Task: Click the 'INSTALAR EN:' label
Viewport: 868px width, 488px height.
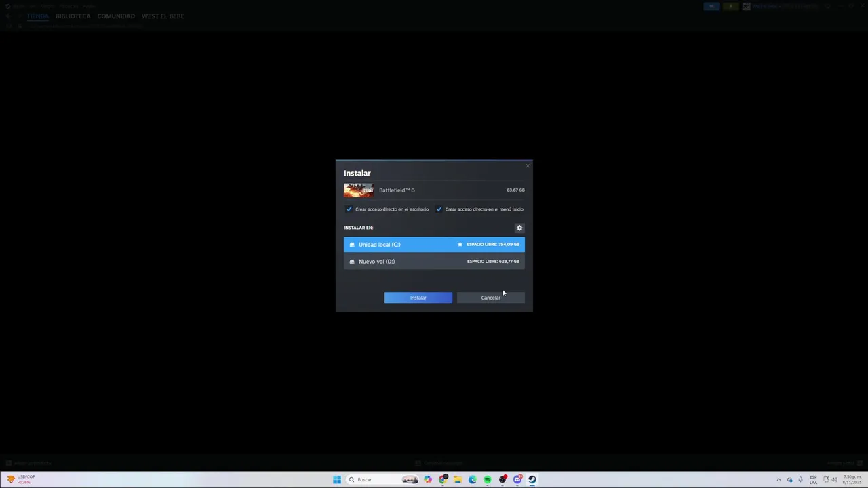Action: [x=358, y=228]
